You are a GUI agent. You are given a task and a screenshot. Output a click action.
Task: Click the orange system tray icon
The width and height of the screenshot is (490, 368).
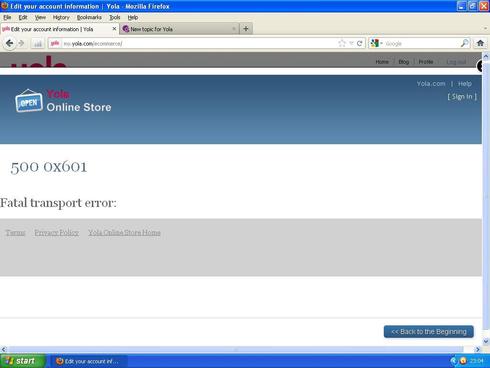(463, 361)
